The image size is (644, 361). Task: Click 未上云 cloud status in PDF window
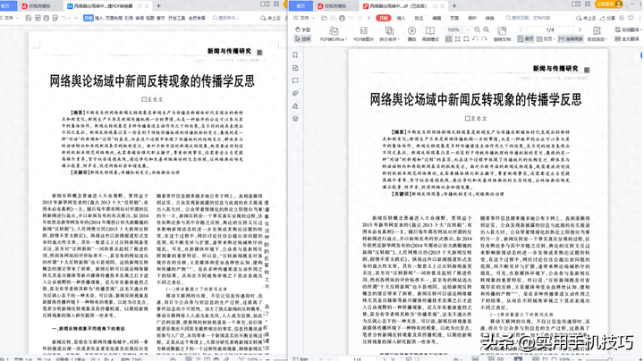[x=587, y=18]
